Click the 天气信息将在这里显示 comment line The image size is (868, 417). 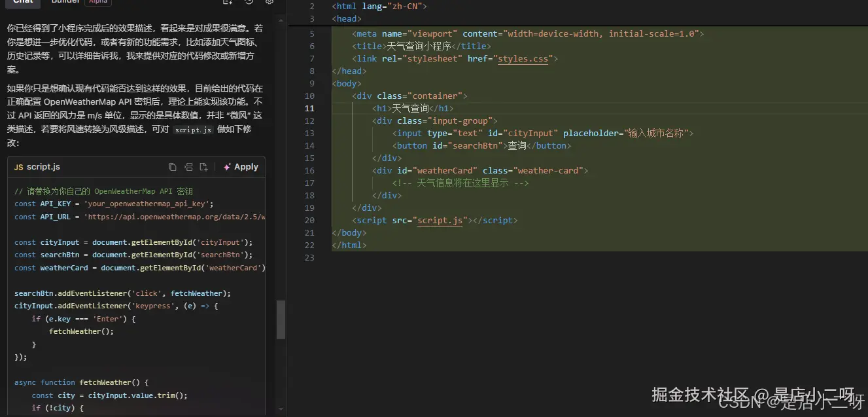460,183
